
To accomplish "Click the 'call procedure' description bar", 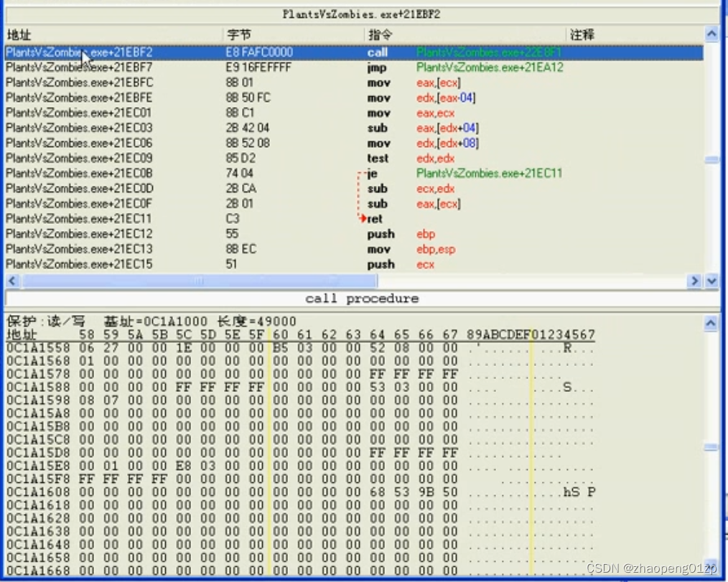I will [x=362, y=299].
